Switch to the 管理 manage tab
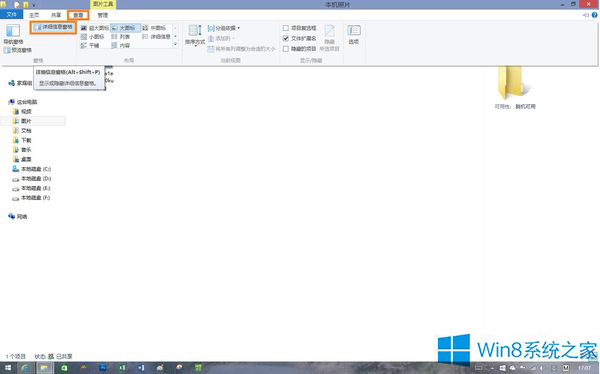Image resolution: width=600 pixels, height=374 pixels. (103, 15)
